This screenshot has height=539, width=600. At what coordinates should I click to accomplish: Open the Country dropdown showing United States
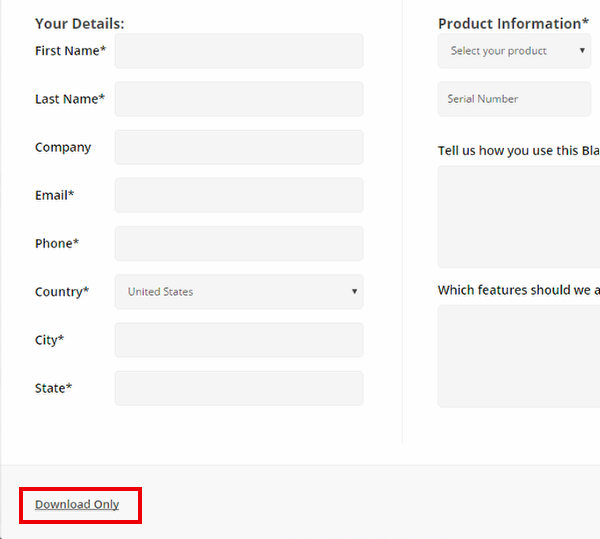pyautogui.click(x=239, y=292)
